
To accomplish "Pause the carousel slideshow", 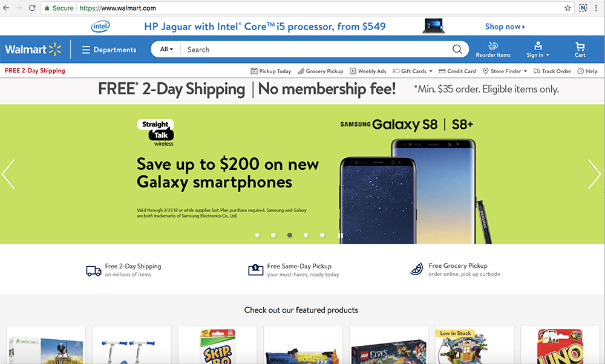I will tap(340, 235).
